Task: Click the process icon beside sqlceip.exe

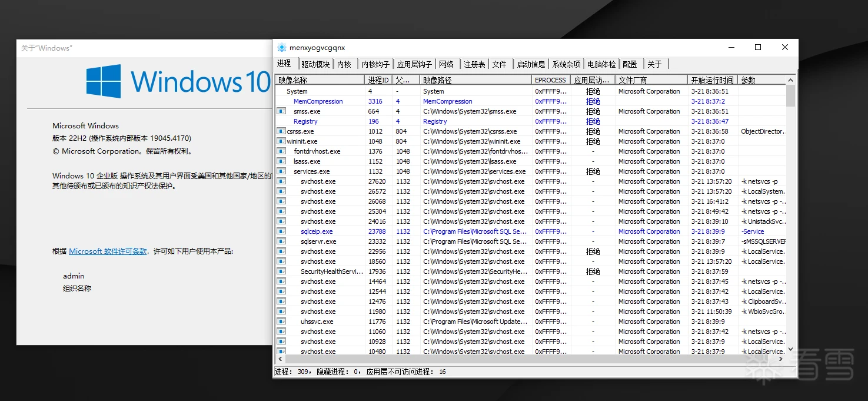Action: pos(281,231)
